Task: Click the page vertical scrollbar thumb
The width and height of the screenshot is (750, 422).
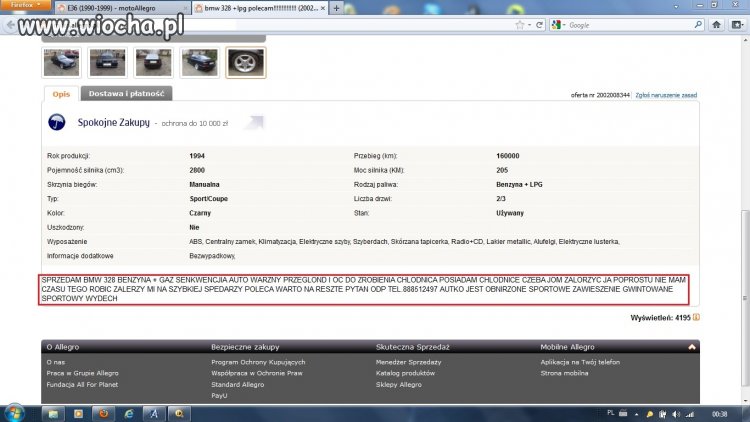Action: [745, 297]
